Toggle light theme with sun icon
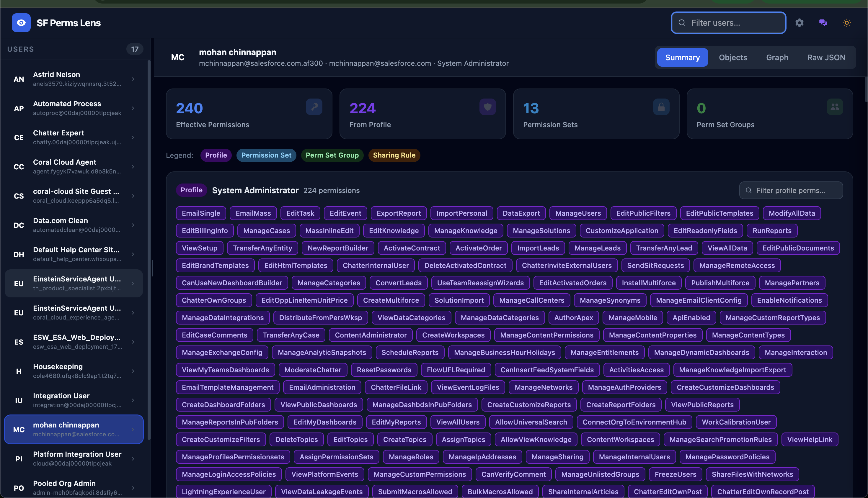The width and height of the screenshot is (868, 498). click(846, 23)
